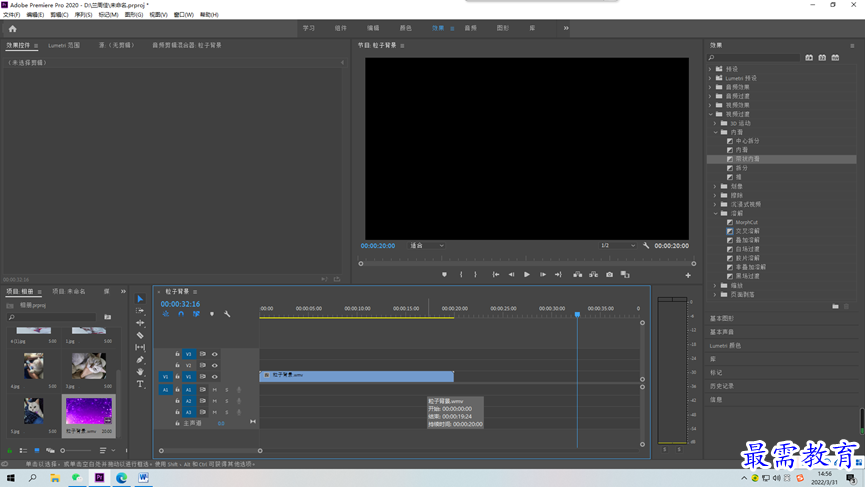Click first accelerated effects filter icon
This screenshot has height=487, width=865.
coord(809,58)
